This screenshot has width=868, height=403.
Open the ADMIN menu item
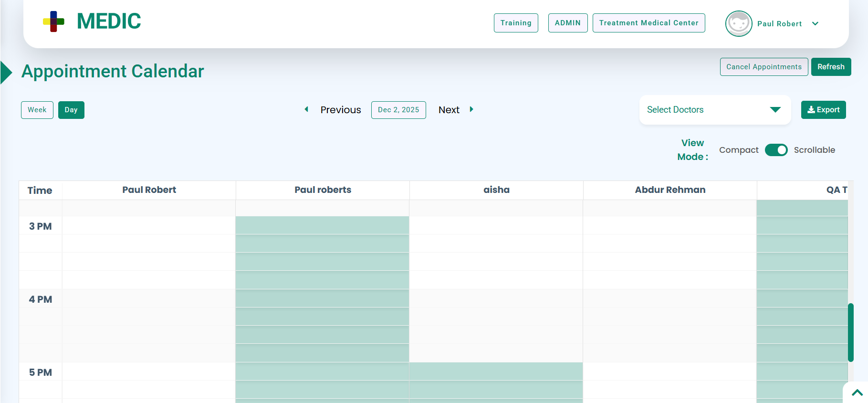(x=567, y=23)
